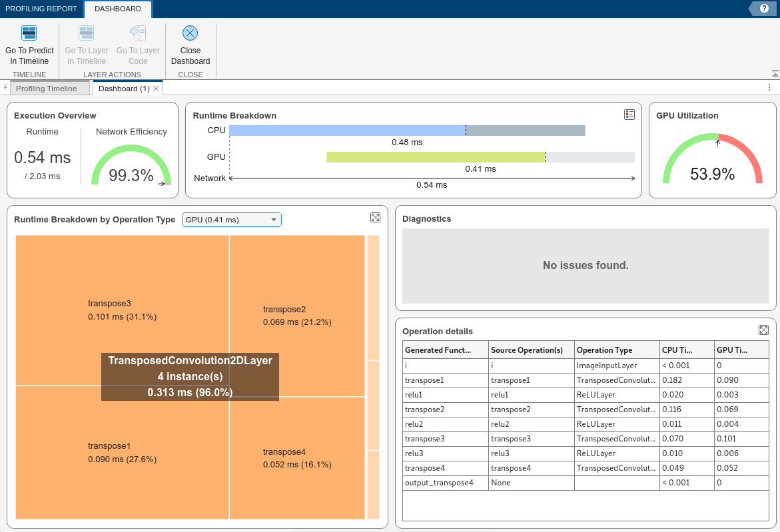
Task: Select the transpose4 treemap tile
Action: [297, 458]
